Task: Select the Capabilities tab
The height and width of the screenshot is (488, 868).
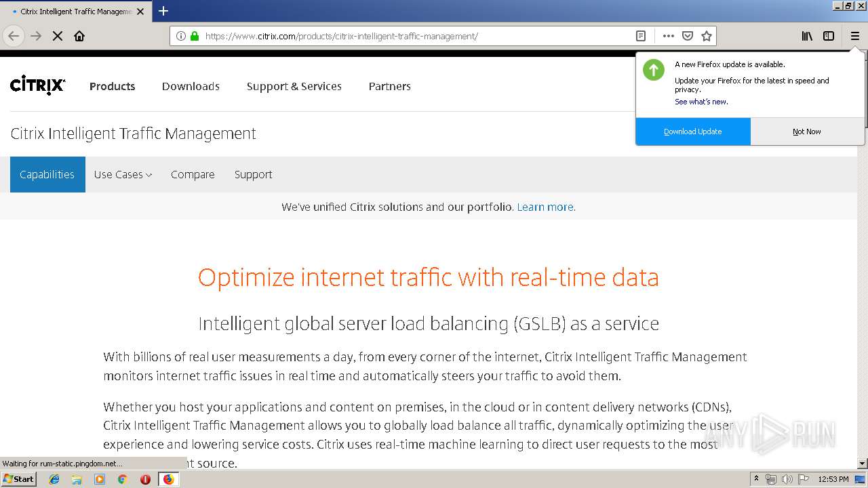Action: click(47, 174)
